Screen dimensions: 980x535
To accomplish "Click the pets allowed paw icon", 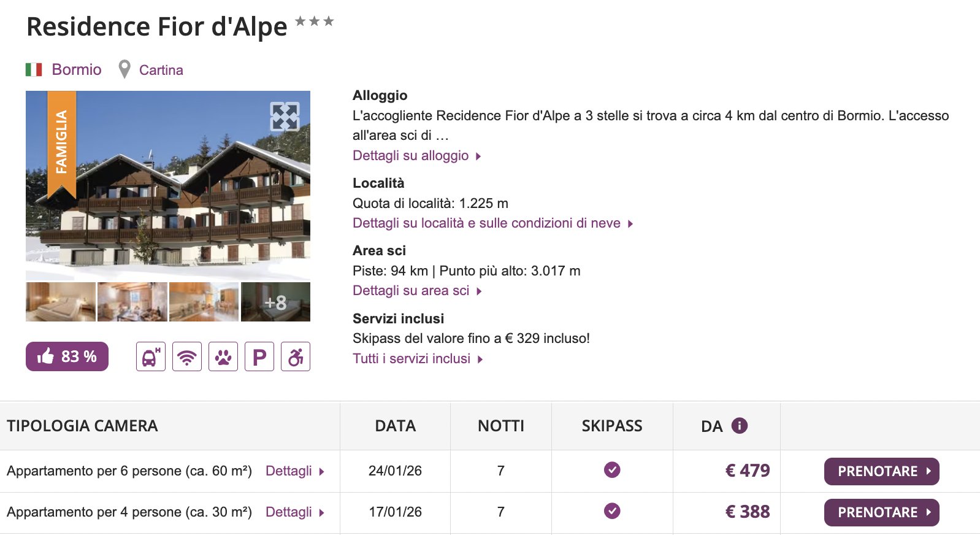I will coord(223,356).
